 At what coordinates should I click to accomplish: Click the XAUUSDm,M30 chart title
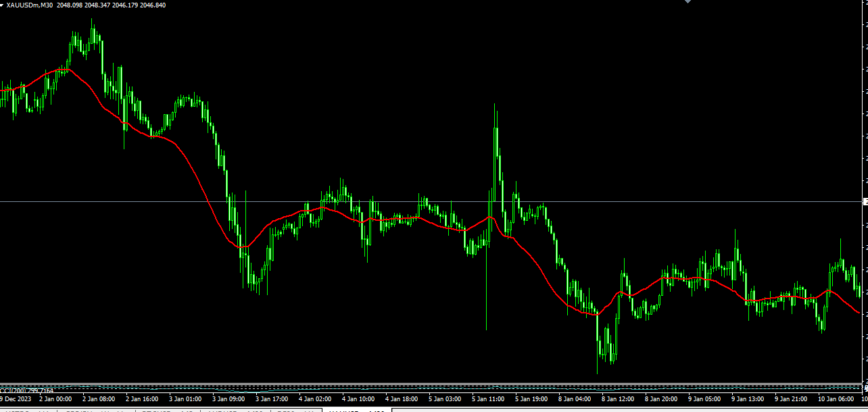29,5
